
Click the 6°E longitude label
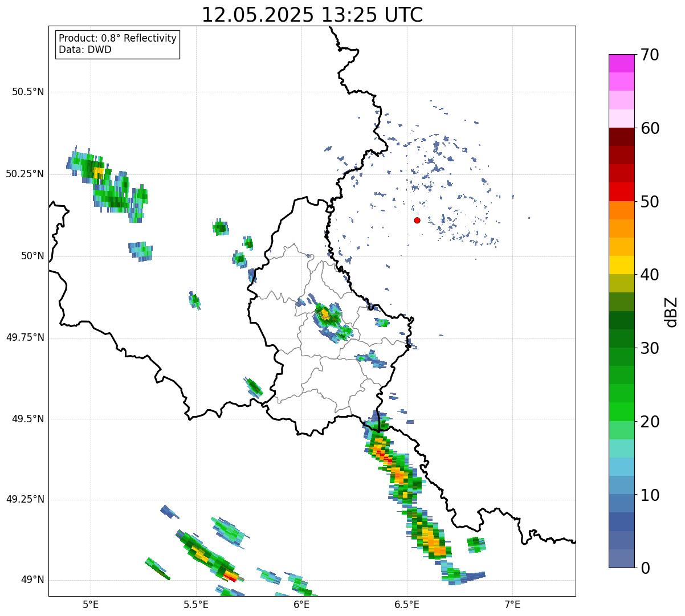tap(301, 605)
